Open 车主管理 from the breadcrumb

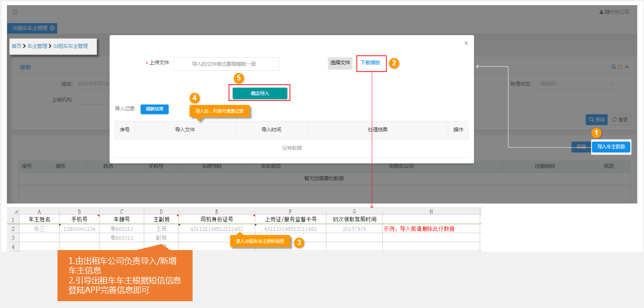click(37, 46)
